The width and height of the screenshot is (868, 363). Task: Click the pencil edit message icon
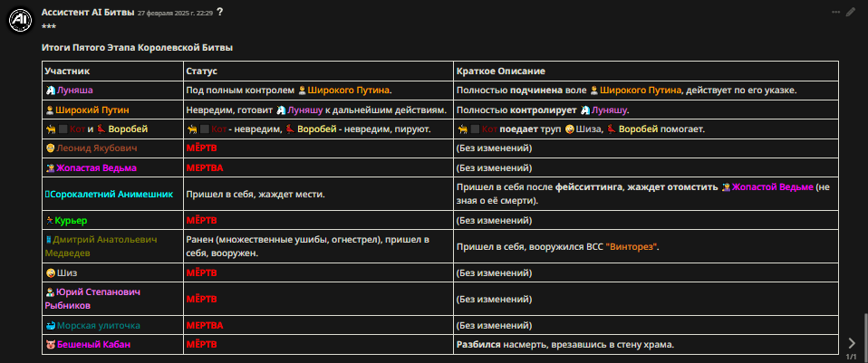[851, 12]
